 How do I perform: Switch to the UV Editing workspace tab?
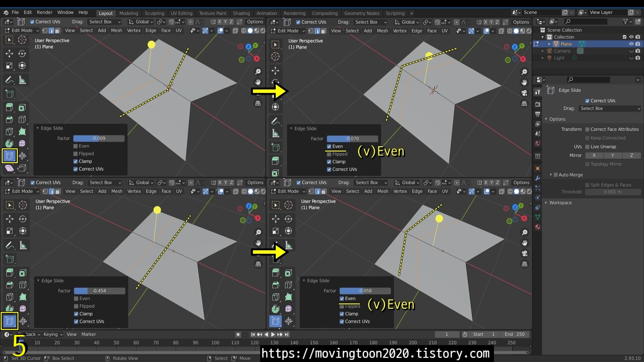coord(181,13)
